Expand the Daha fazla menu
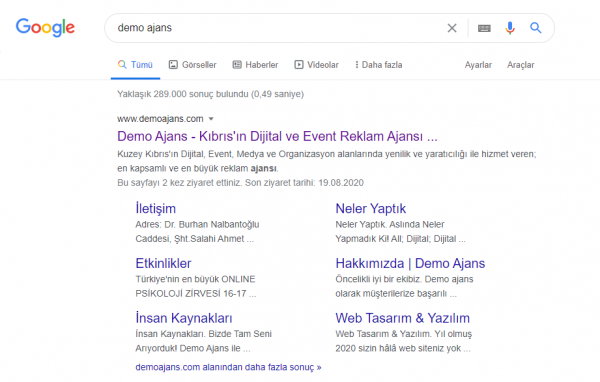The image size is (600, 382). 378,65
